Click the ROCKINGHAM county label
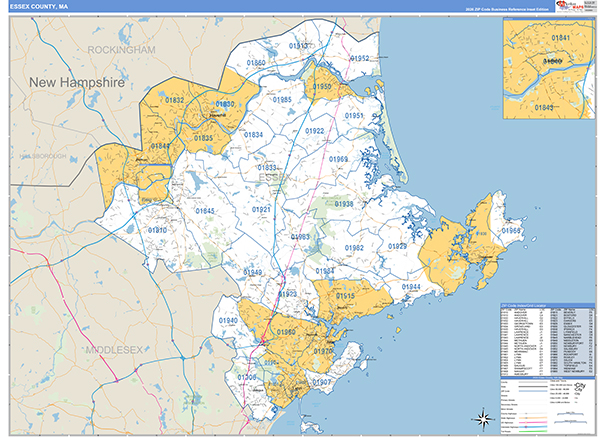 coord(122,49)
